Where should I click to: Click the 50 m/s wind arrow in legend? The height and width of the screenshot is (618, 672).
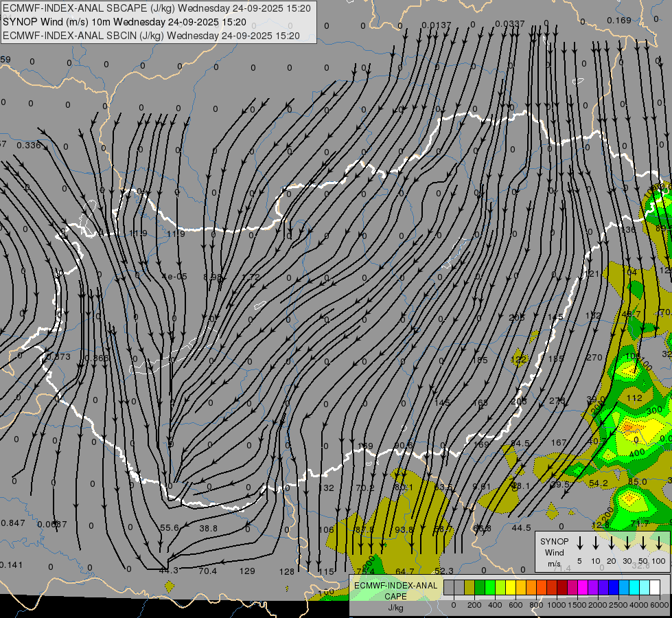click(643, 543)
